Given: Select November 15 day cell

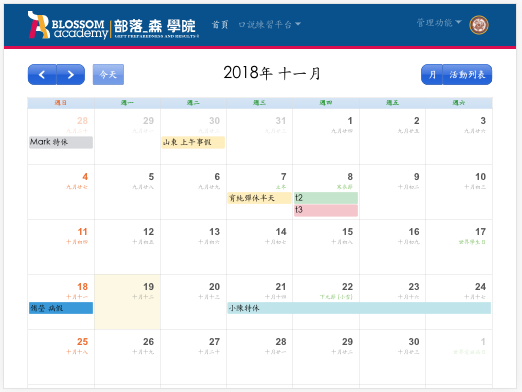Looking at the screenshot, I should tap(326, 247).
